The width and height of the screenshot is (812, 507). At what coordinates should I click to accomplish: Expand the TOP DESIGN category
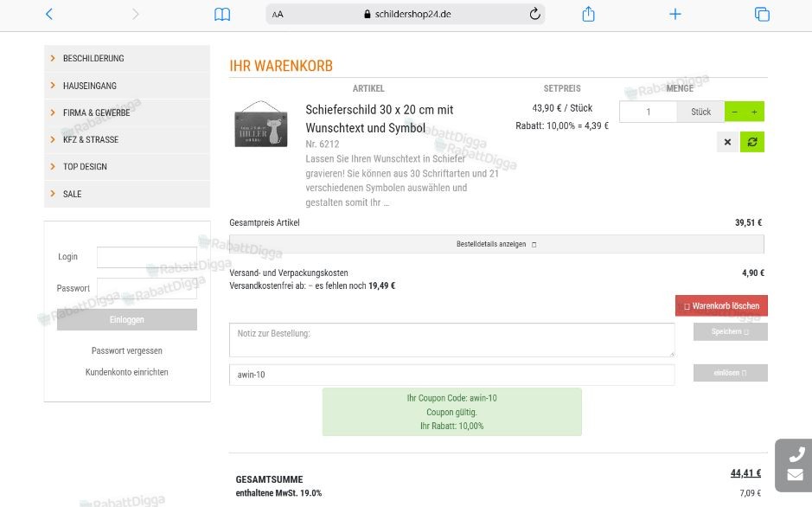(x=127, y=166)
